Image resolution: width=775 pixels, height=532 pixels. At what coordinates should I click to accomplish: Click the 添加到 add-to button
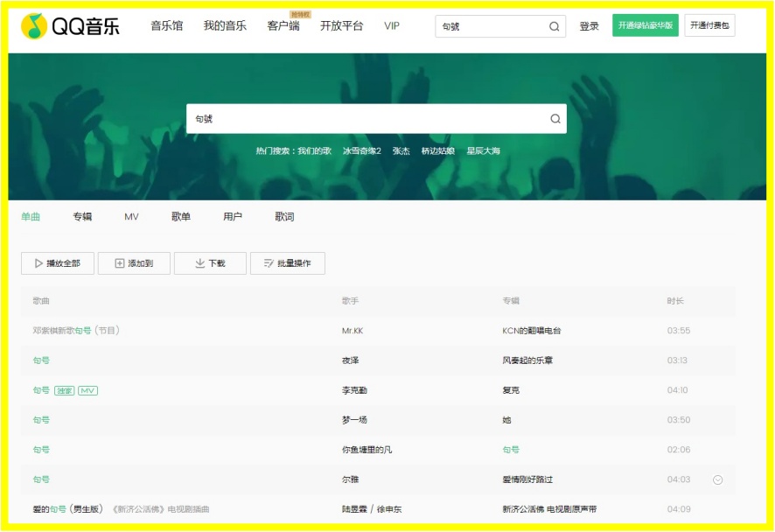[134, 263]
